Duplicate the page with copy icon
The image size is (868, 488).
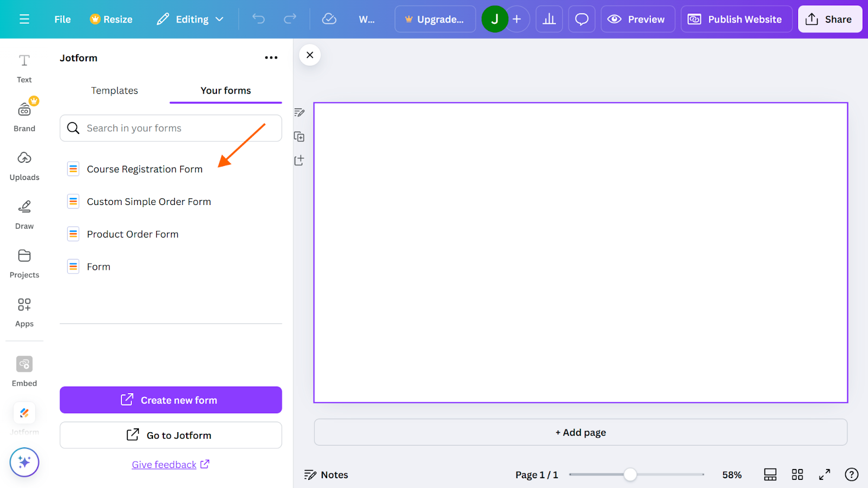pos(299,137)
